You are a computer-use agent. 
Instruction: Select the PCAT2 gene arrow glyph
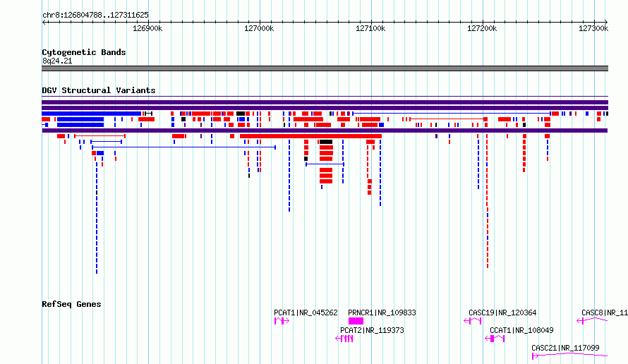pyautogui.click(x=344, y=339)
